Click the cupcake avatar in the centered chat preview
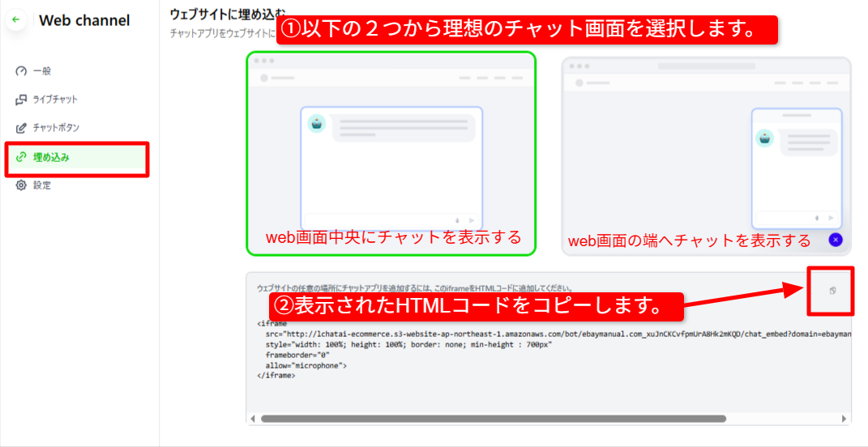This screenshot has height=447, width=868. pyautogui.click(x=316, y=123)
